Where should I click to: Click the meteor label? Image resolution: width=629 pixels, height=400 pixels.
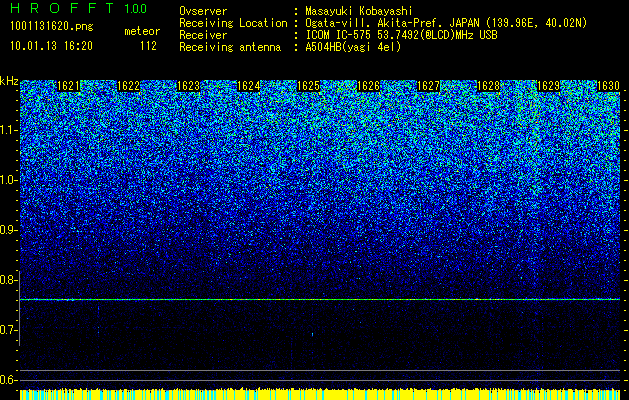(x=142, y=31)
